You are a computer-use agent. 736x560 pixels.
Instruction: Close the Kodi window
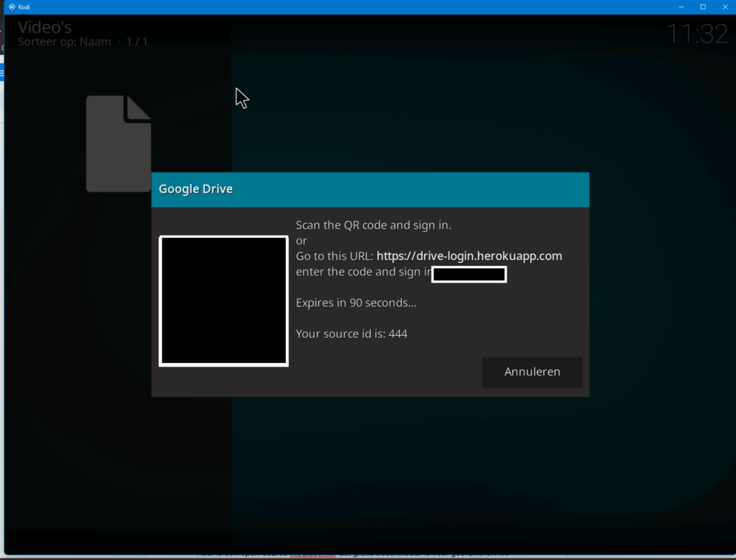click(x=724, y=6)
